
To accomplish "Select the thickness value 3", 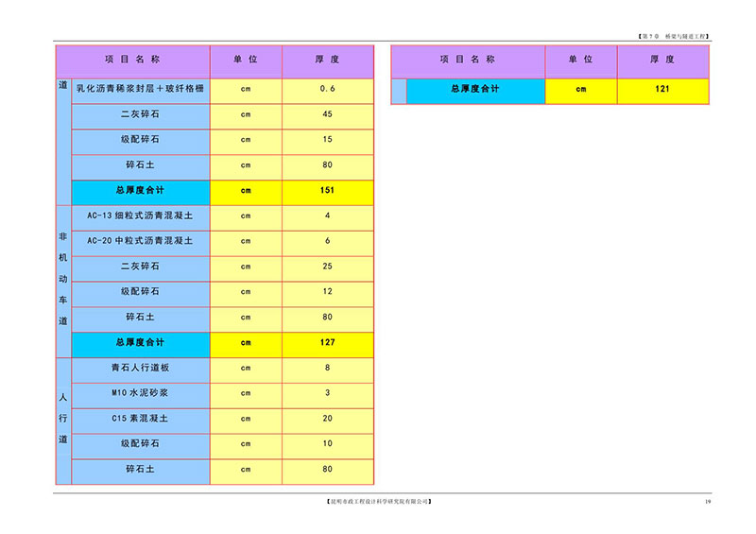I will click(328, 393).
